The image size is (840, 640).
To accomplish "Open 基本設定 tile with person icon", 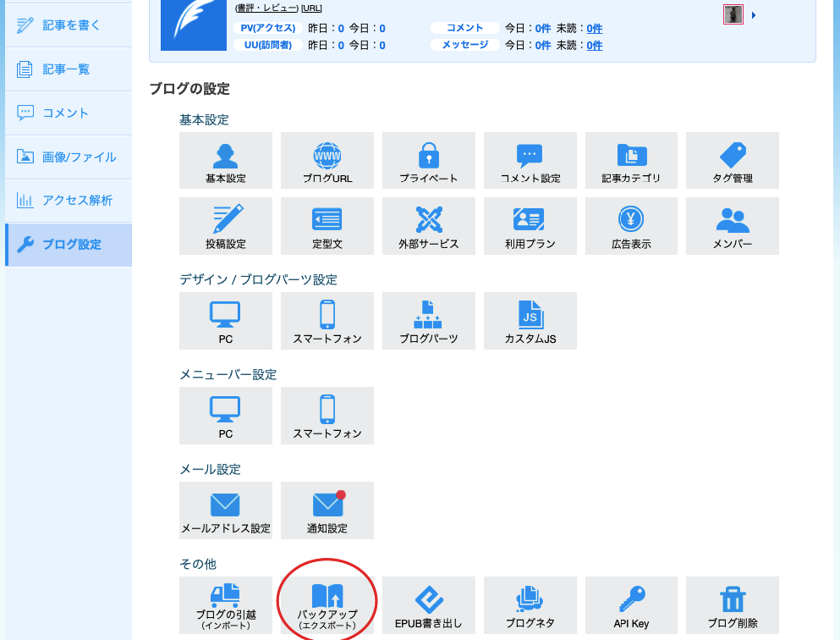I will tap(226, 160).
